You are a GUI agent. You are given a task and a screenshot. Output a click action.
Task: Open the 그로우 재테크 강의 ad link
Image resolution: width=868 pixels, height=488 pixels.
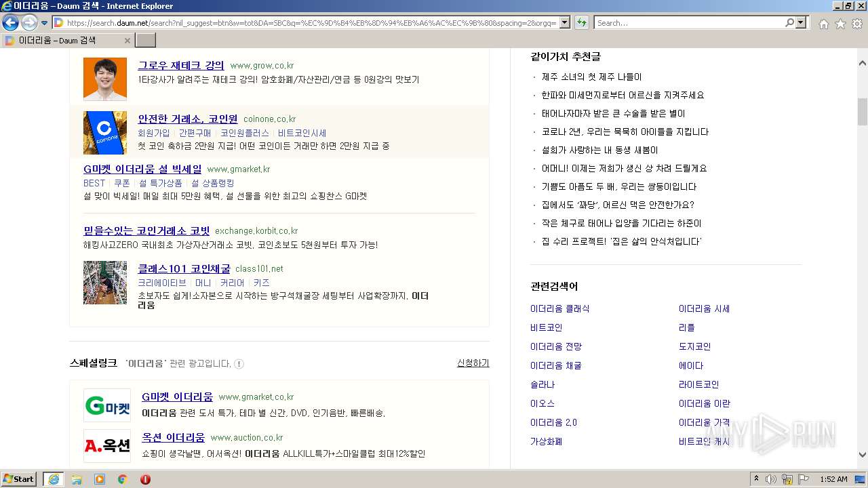pos(181,66)
